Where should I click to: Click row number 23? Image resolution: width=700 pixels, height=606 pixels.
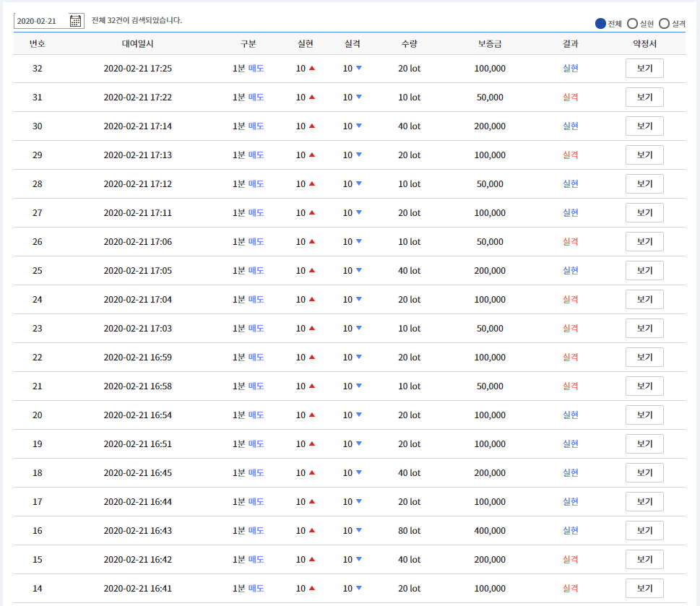pos(38,329)
